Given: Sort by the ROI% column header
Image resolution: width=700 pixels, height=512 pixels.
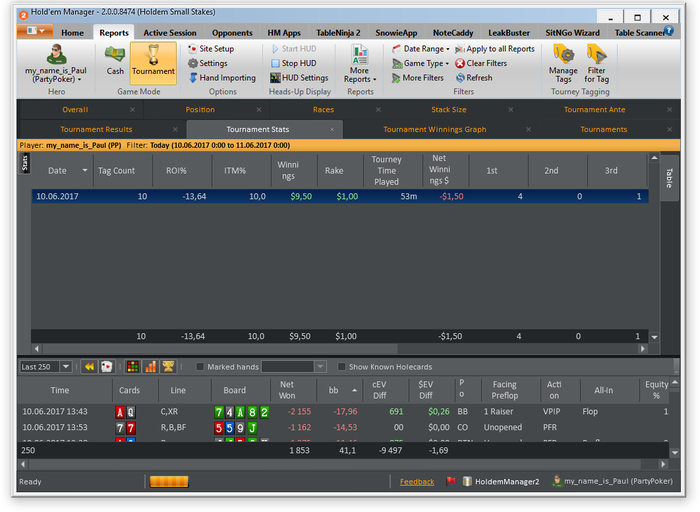Looking at the screenshot, I should [x=176, y=170].
